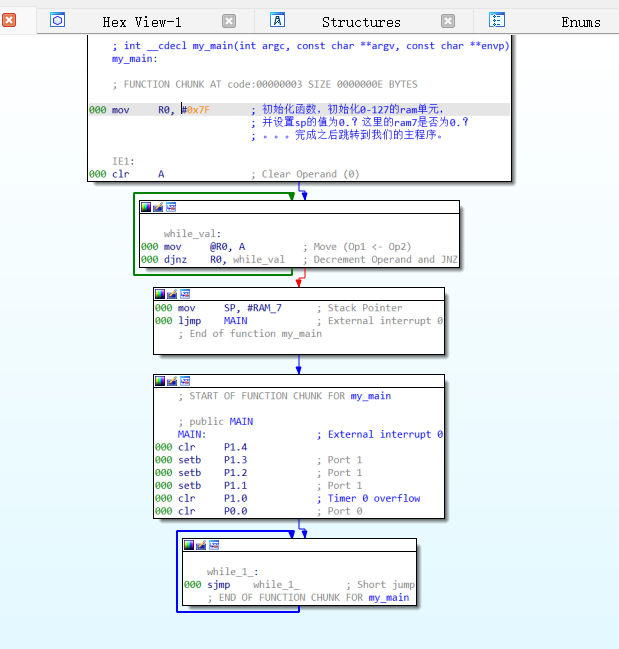This screenshot has height=649, width=619.
Task: Select the P1.1 operand
Action: [235, 486]
